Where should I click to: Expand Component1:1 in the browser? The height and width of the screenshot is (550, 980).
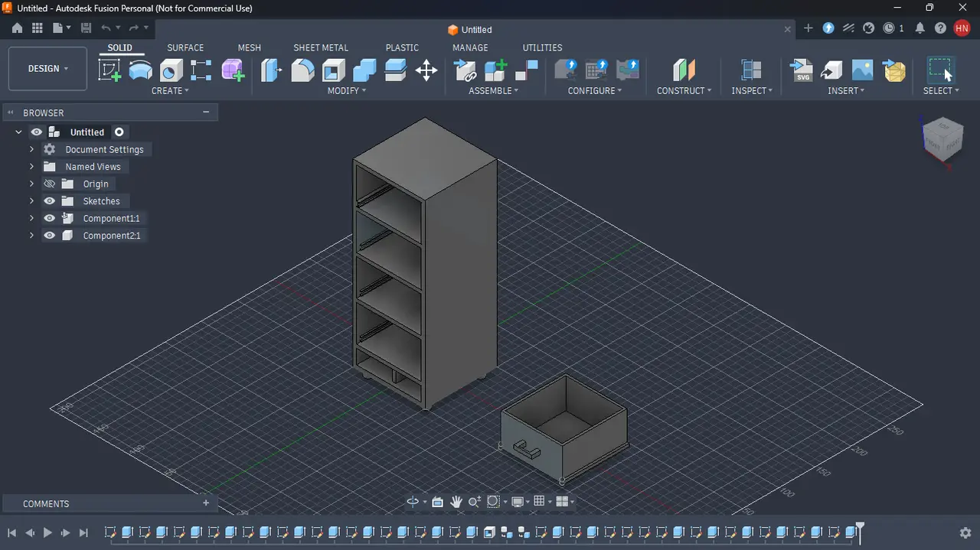pyautogui.click(x=31, y=218)
